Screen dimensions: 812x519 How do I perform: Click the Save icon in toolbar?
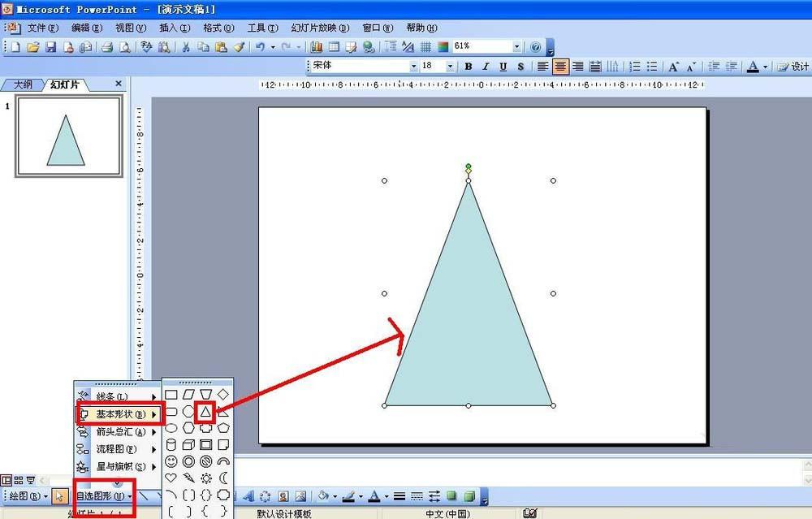point(50,47)
